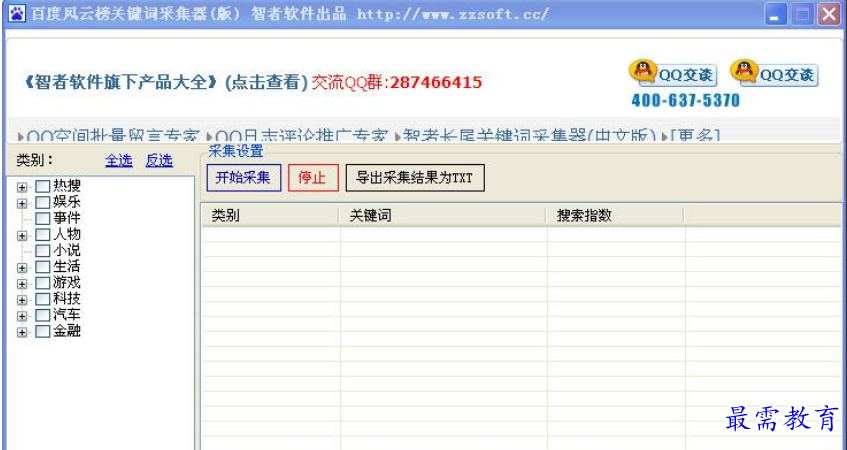Select the 金融 category label

coord(67,331)
